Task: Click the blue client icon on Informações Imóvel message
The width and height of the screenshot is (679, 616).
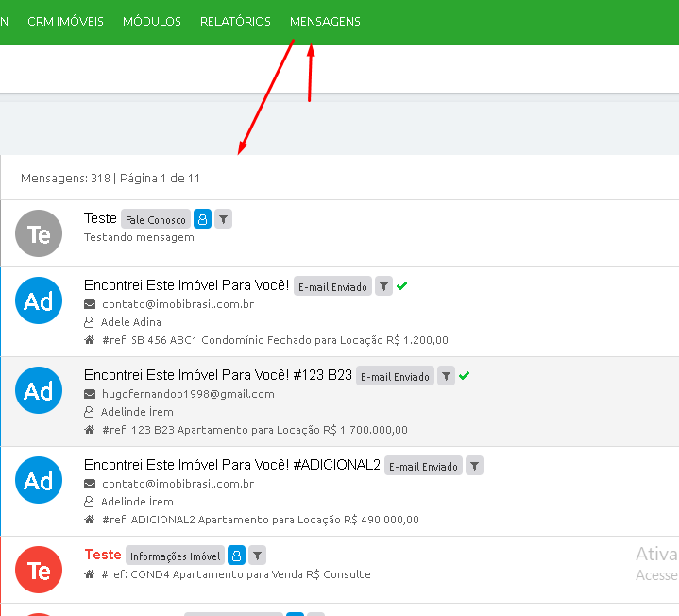Action: (x=236, y=556)
